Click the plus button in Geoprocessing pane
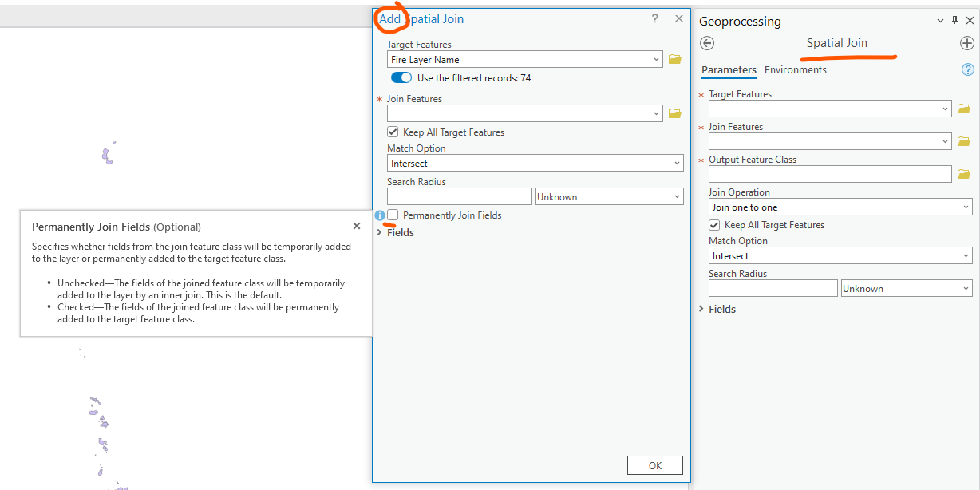 966,44
